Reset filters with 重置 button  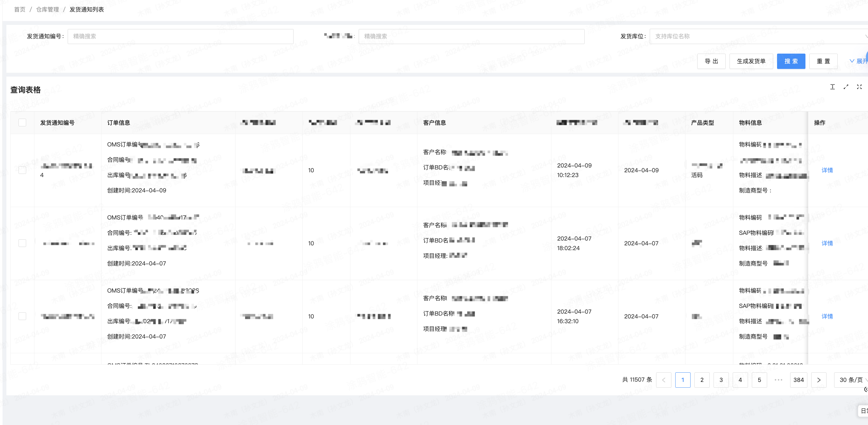[823, 61]
